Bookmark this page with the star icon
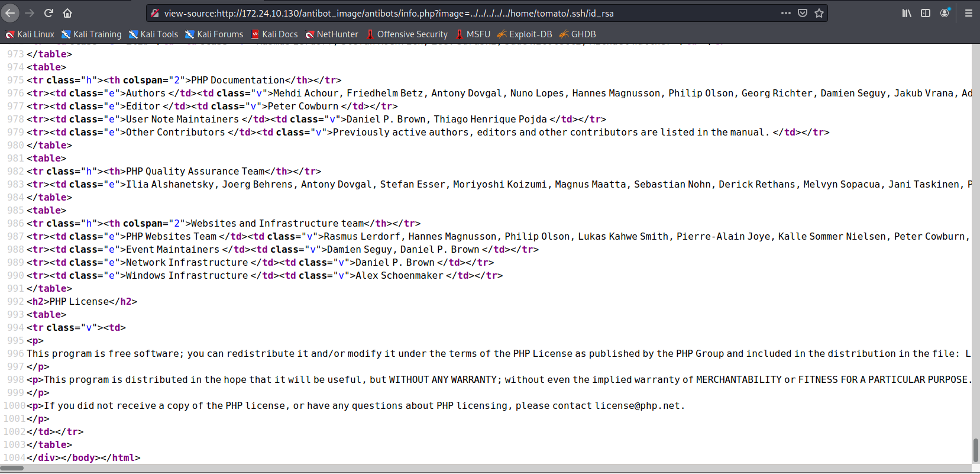This screenshot has width=980, height=474. click(819, 13)
